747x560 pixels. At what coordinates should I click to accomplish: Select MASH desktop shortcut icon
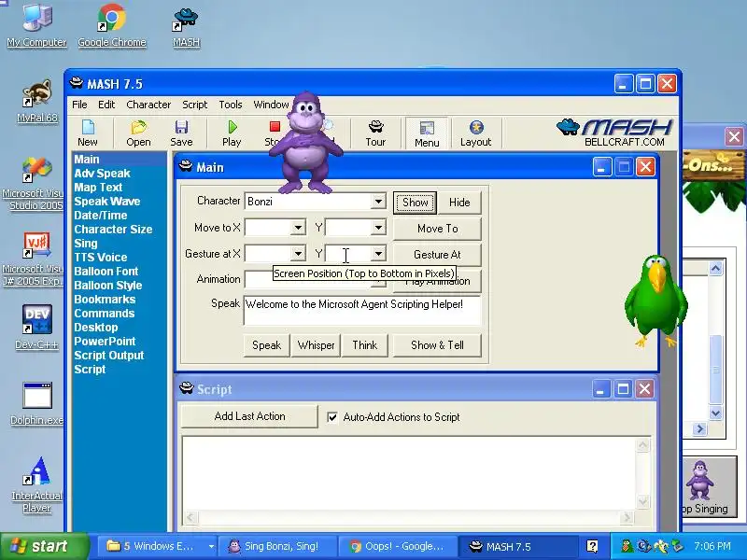click(186, 27)
